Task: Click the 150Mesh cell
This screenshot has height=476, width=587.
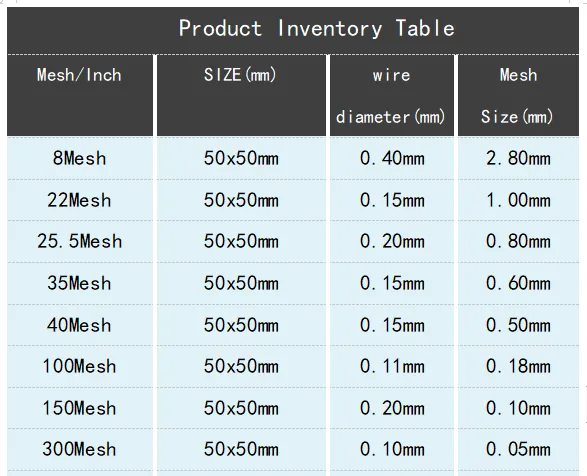Action: coord(79,408)
